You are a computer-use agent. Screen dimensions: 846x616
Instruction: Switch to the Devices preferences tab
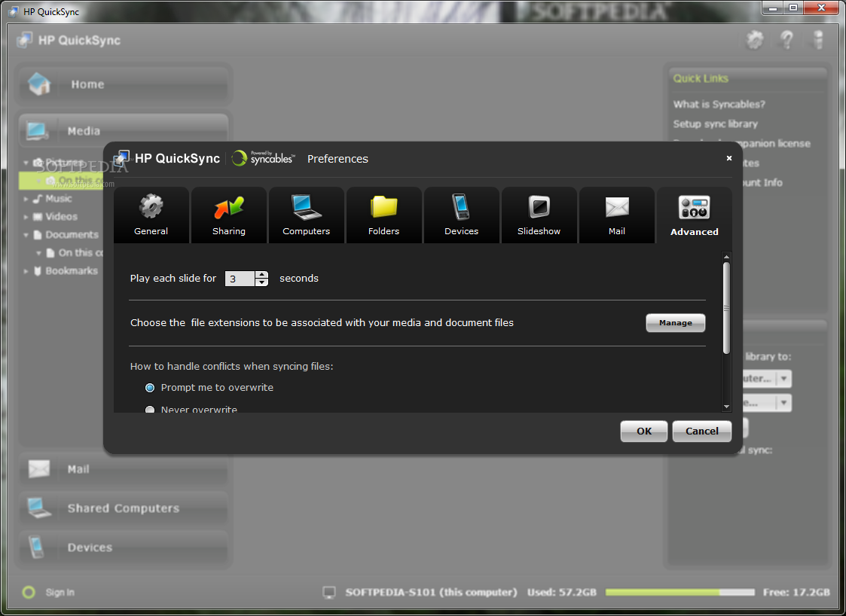(x=461, y=215)
